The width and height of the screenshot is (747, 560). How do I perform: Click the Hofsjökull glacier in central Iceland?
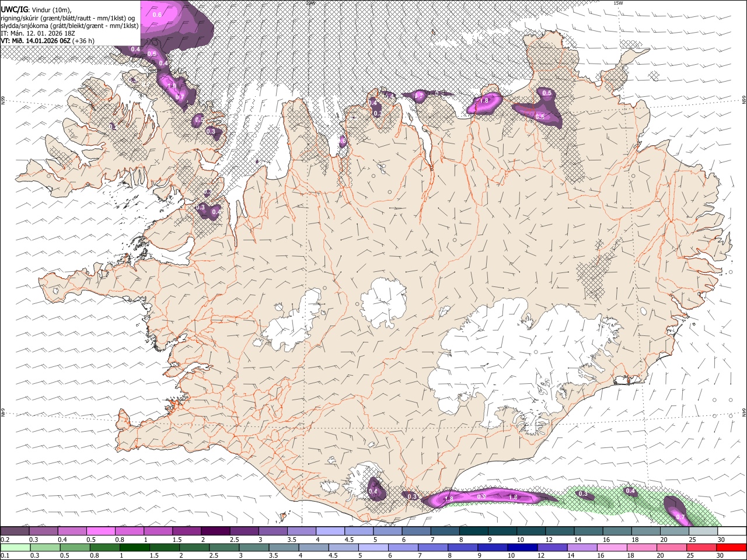383,302
